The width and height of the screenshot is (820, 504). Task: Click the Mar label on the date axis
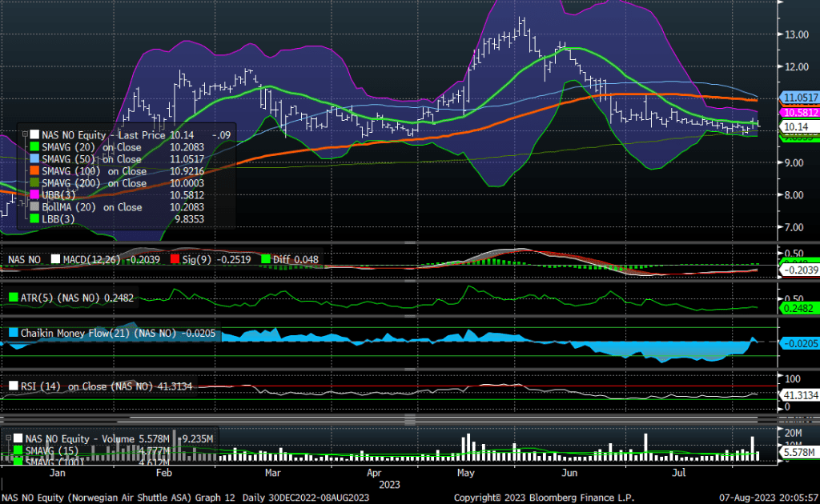pos(272,473)
